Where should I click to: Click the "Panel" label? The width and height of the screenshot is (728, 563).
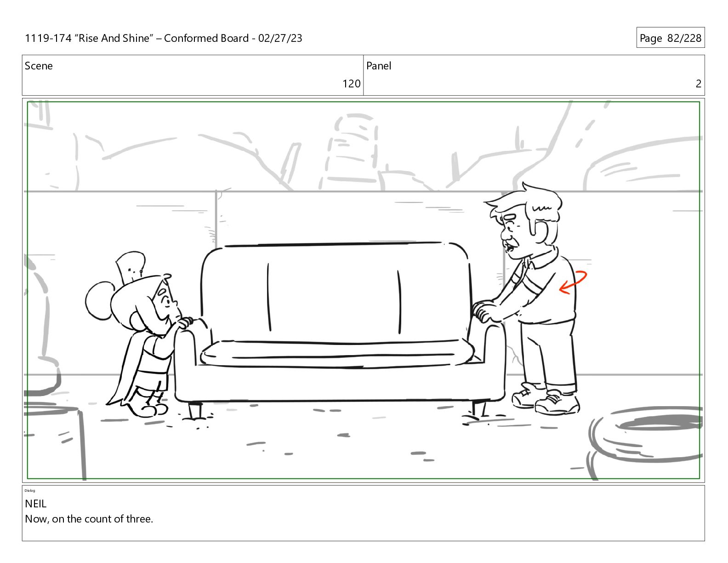pyautogui.click(x=379, y=66)
